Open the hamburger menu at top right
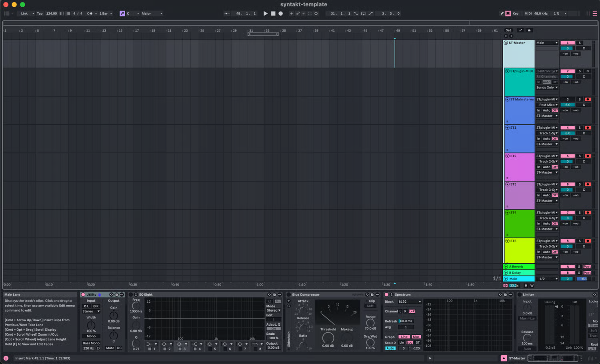The height and width of the screenshot is (364, 600). (x=595, y=14)
